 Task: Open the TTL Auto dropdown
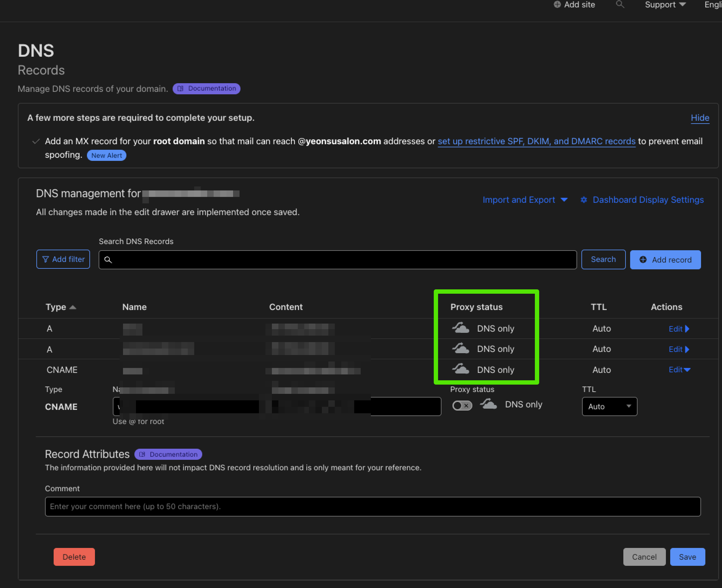tap(609, 406)
